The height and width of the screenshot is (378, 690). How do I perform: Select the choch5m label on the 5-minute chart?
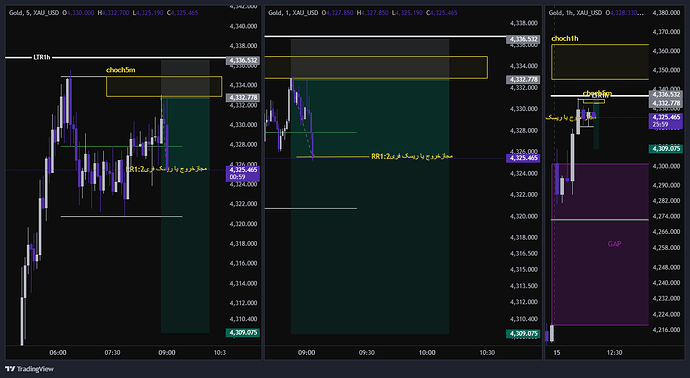(x=120, y=70)
